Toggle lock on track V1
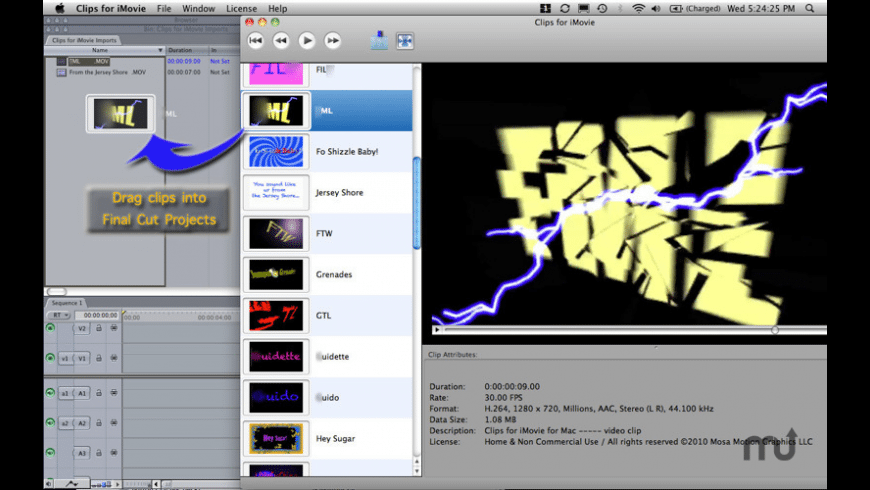 [98, 357]
